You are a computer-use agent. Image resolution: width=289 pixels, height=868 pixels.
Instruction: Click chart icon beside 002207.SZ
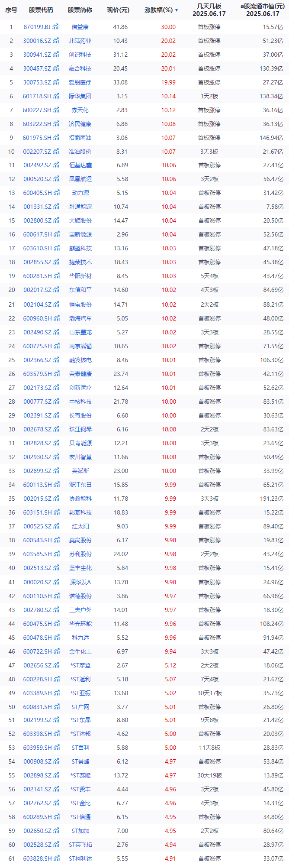56,152
